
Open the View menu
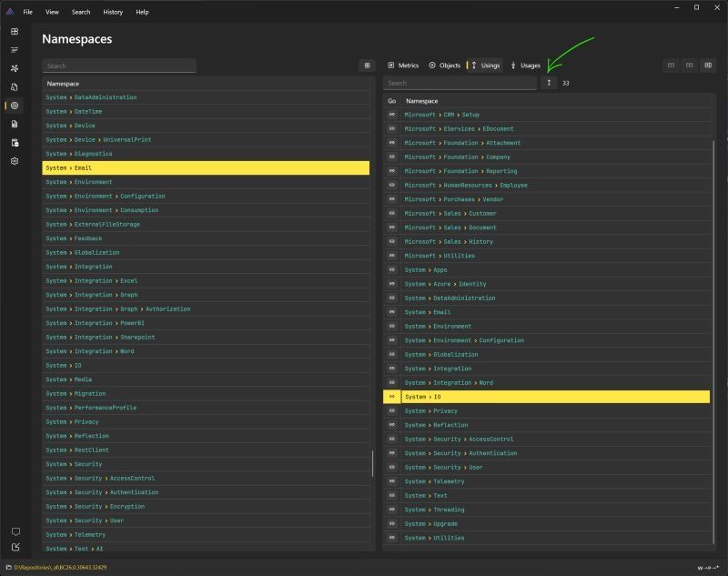[x=52, y=12]
